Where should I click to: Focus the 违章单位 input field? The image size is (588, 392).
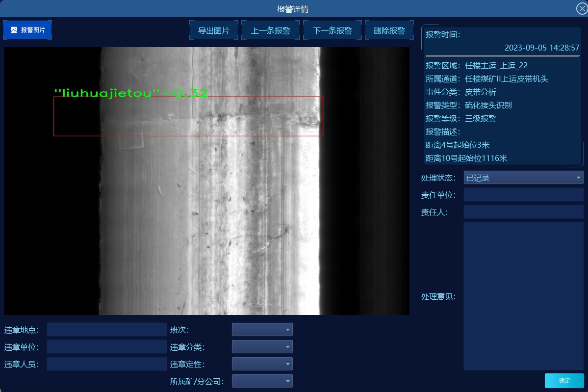coord(107,347)
